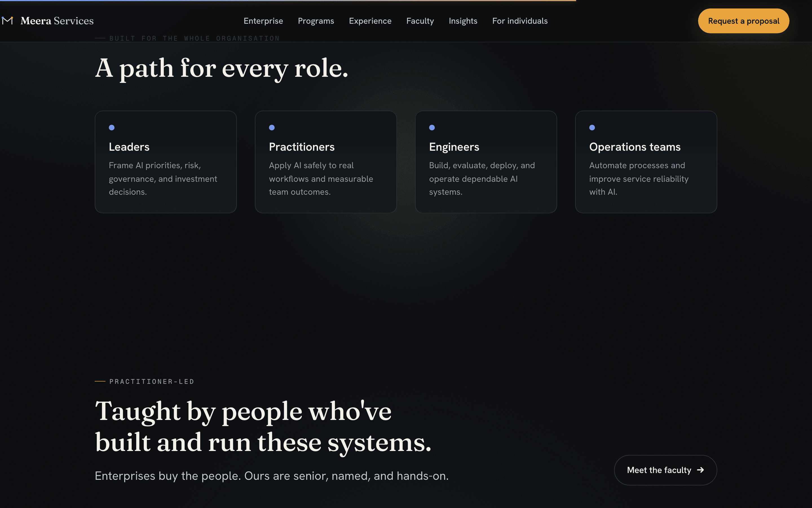Select the Operations teams card heading

pyautogui.click(x=635, y=147)
